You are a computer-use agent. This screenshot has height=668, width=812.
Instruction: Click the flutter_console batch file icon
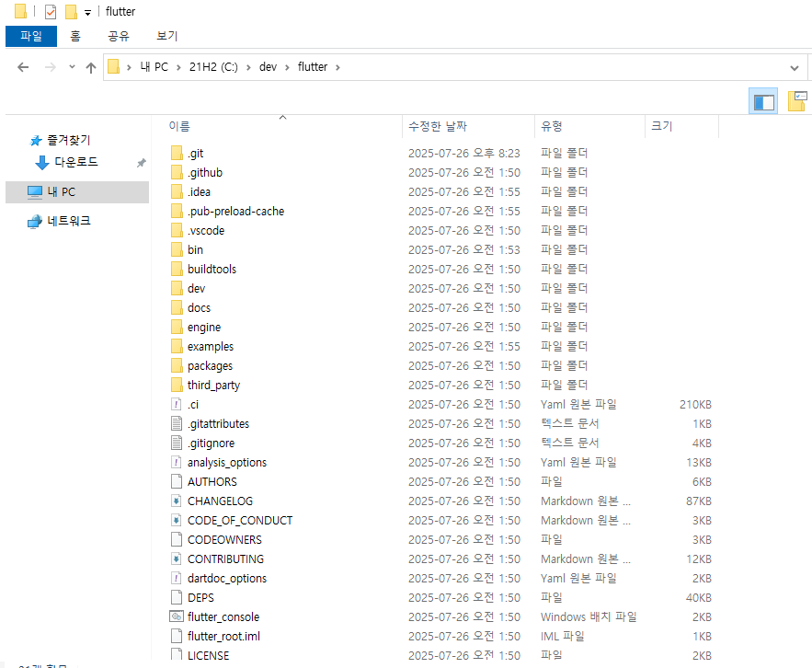tap(177, 616)
